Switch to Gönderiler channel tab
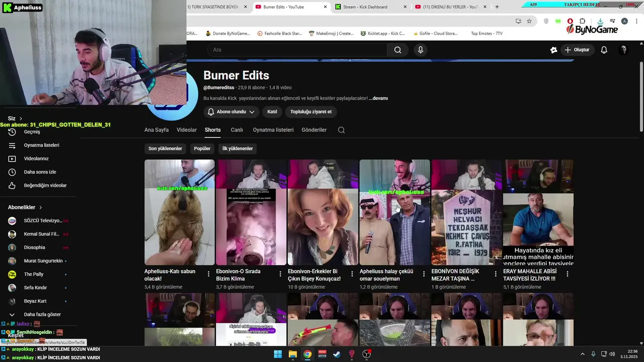This screenshot has height=362, width=644. click(314, 130)
